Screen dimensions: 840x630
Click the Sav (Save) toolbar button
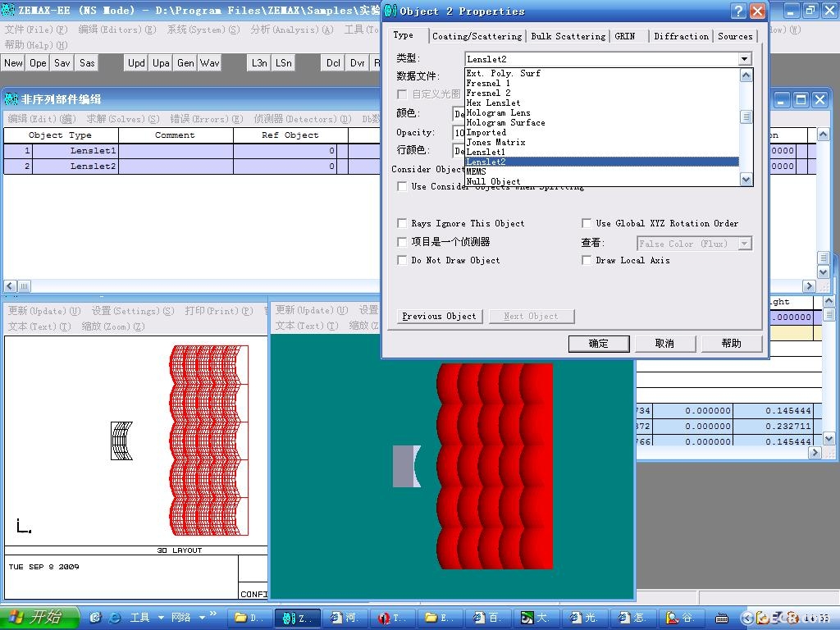[x=62, y=62]
